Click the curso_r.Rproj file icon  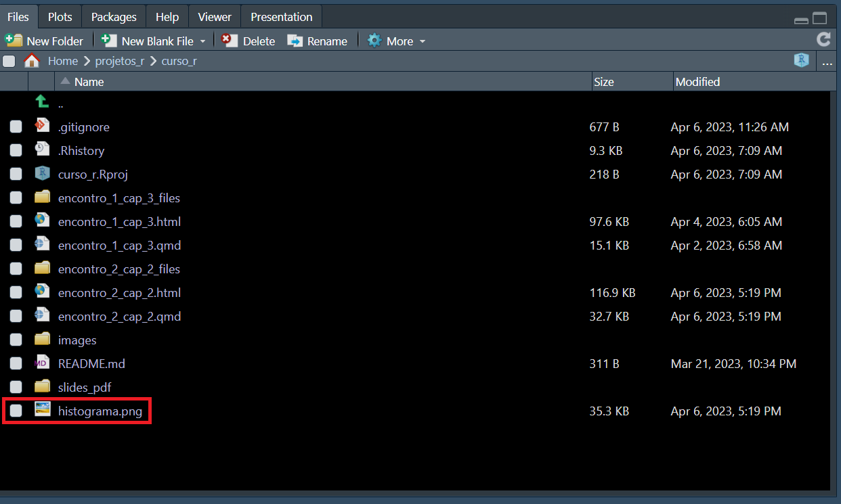tap(42, 174)
